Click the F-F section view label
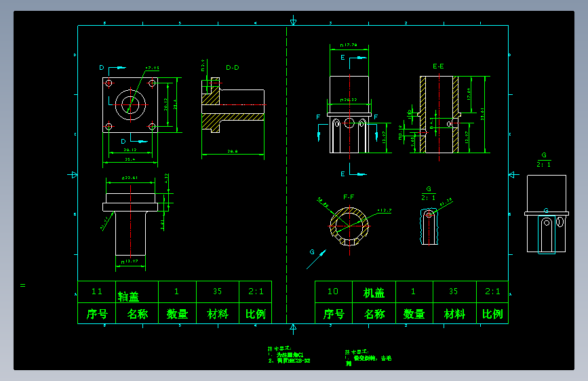Viewport: 588px width, 381px height. pos(349,197)
